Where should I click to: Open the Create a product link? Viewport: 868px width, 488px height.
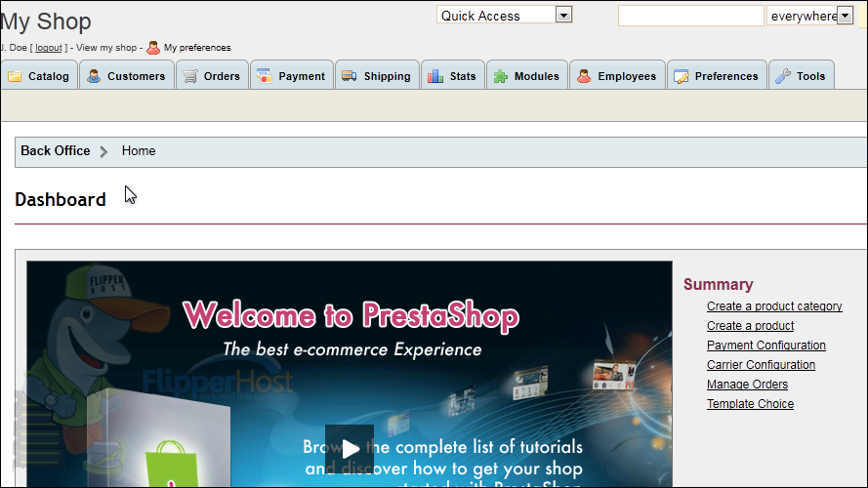pyautogui.click(x=750, y=325)
